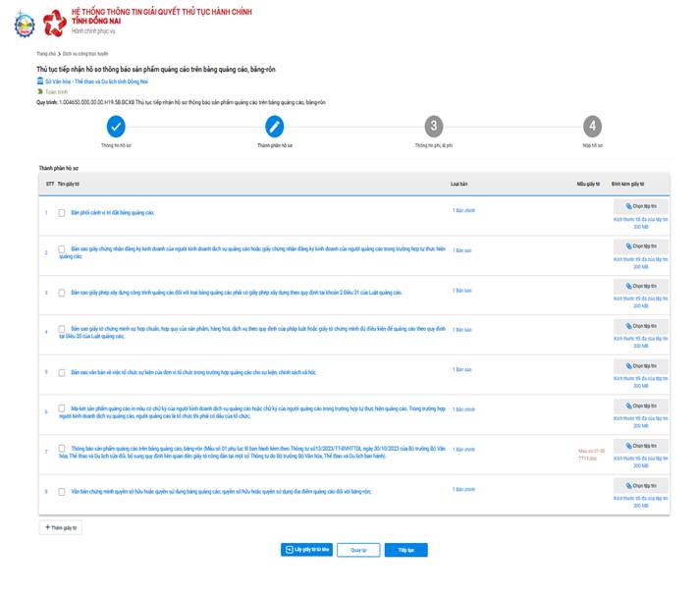The width and height of the screenshot is (700, 597).
Task: Jump to step 4 'Nộp hồ sơ'
Action: click(591, 127)
